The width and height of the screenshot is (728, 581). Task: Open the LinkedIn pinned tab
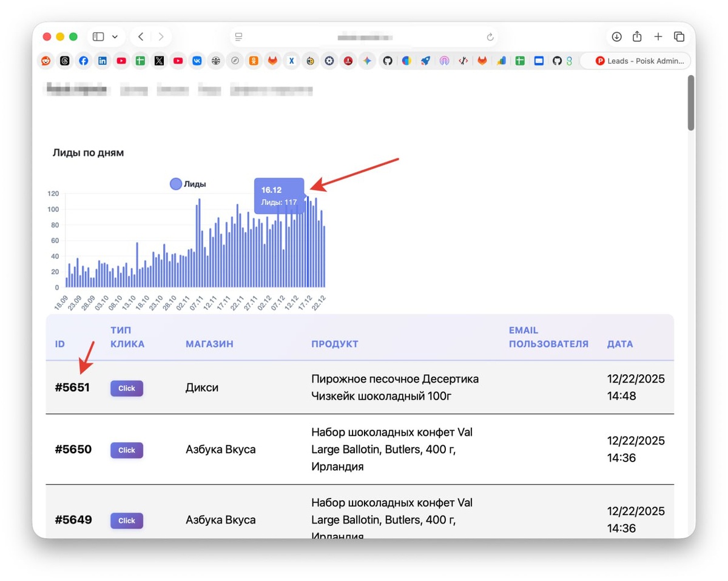click(103, 61)
